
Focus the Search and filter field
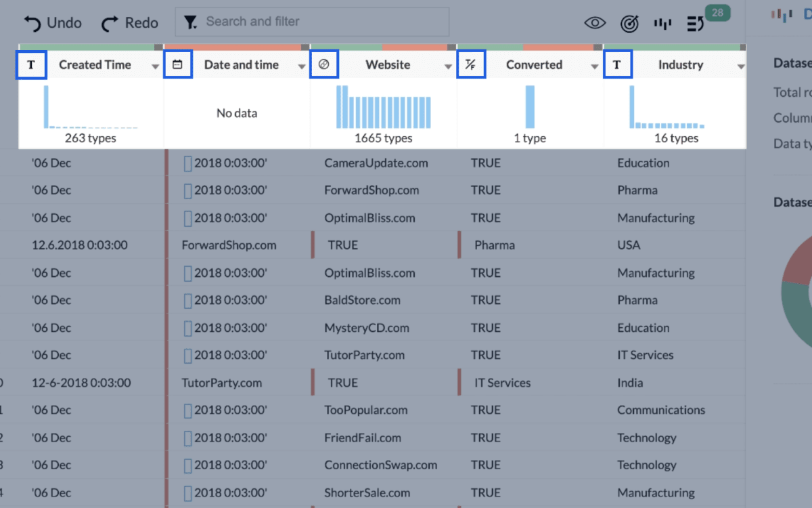(312, 22)
